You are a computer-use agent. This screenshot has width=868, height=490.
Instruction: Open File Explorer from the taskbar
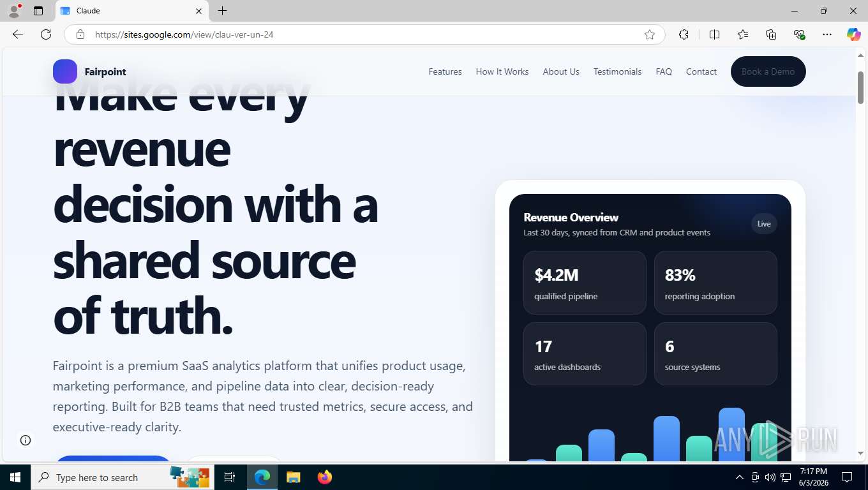point(293,477)
